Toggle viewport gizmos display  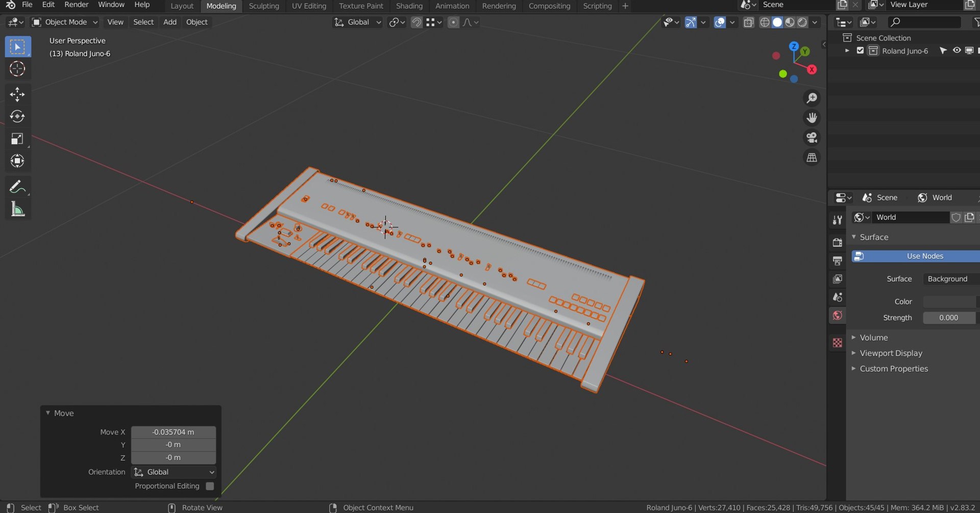pos(691,22)
